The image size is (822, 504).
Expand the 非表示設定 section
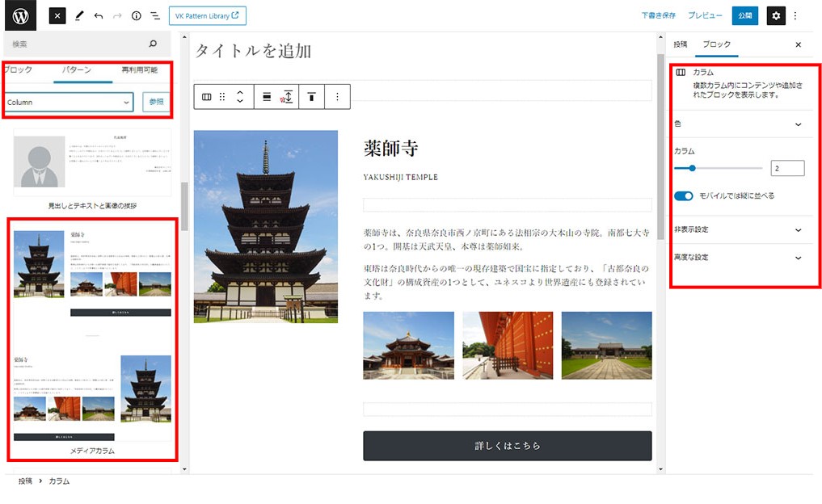click(x=798, y=230)
